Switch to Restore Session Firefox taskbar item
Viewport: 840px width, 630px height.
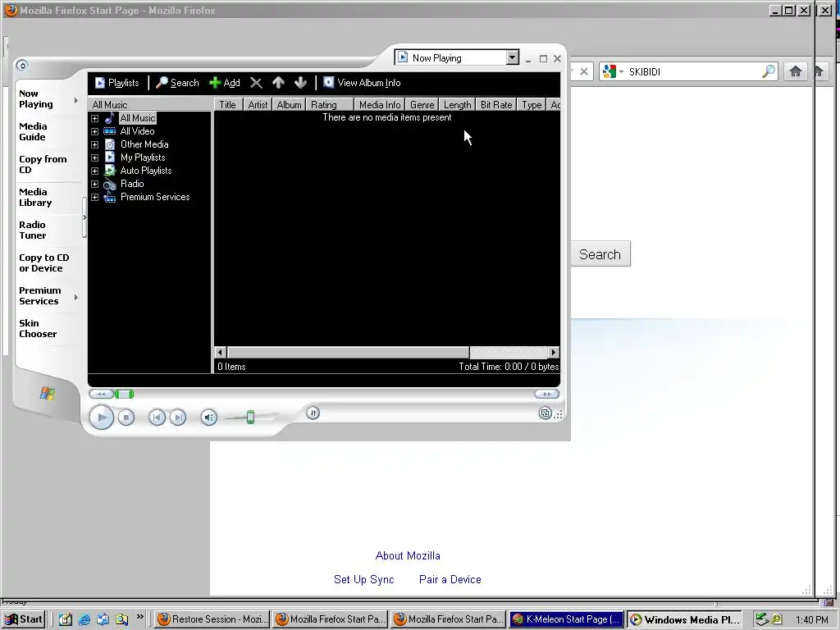point(212,619)
